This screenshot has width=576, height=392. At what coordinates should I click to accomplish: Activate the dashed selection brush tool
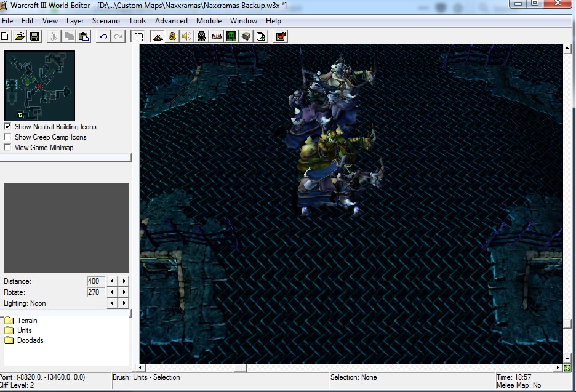[138, 37]
